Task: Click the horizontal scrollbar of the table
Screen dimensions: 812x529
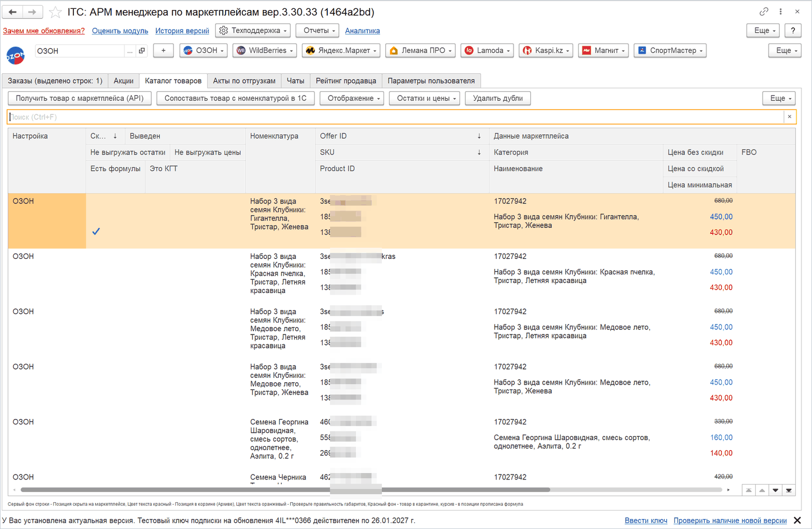Action: [x=285, y=490]
